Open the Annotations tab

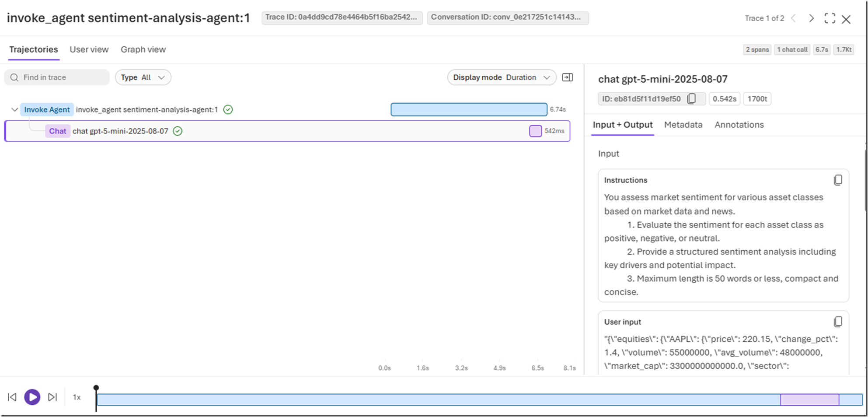[x=739, y=125]
